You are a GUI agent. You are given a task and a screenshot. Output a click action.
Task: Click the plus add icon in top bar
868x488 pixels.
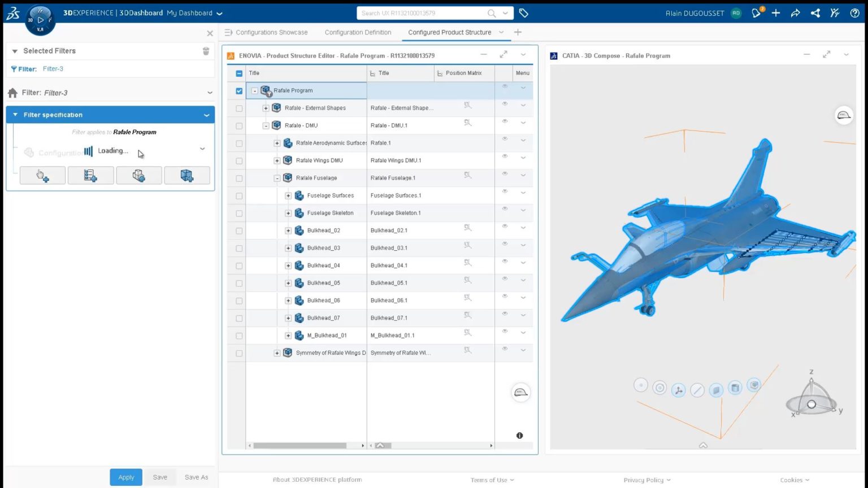point(776,13)
